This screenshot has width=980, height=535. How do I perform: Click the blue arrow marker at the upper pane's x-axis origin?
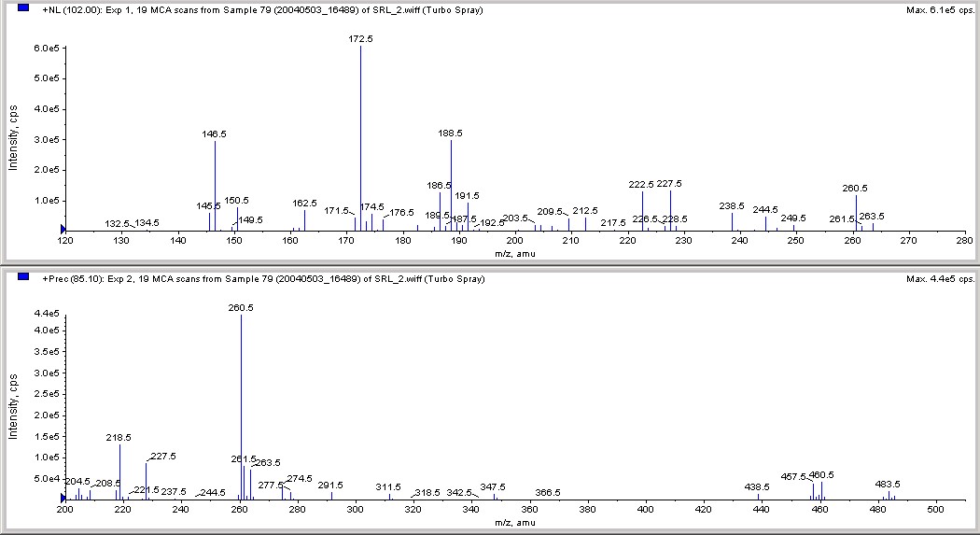point(63,230)
